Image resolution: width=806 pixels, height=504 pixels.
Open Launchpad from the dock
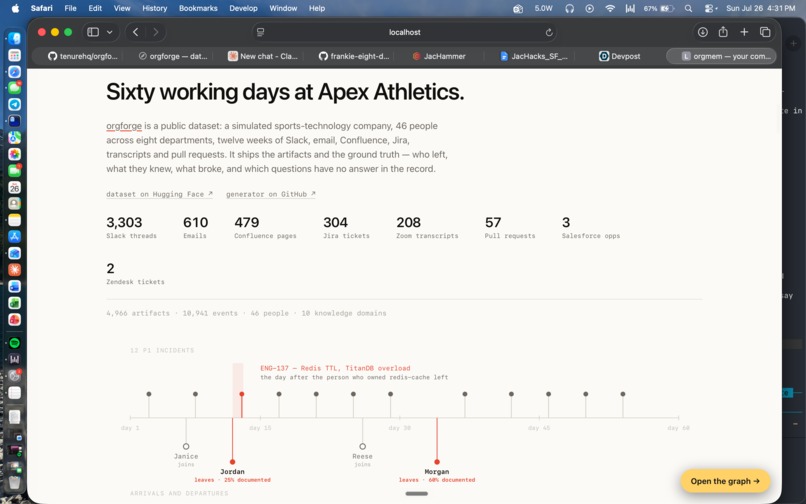pyautogui.click(x=14, y=55)
